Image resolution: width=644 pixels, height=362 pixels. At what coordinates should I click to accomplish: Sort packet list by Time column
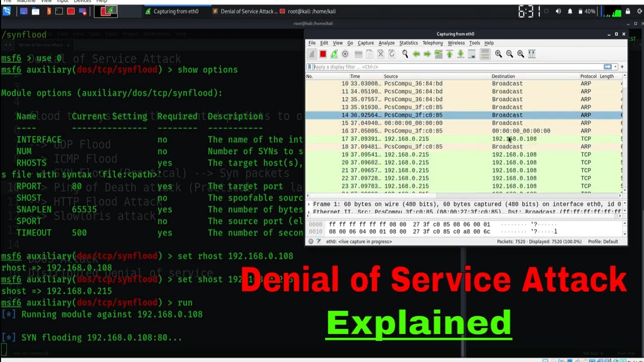tap(366, 76)
